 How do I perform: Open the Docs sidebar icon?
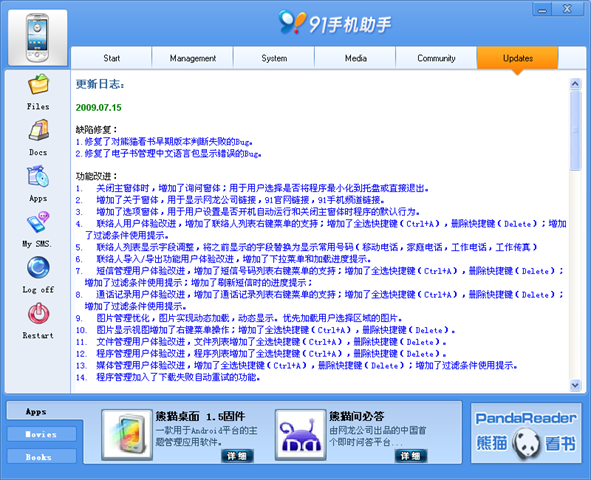[38, 130]
